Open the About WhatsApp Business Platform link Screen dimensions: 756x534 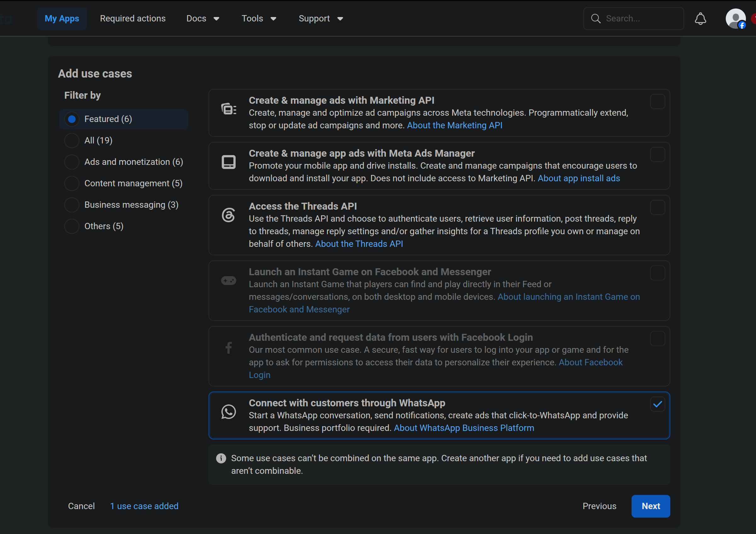pyautogui.click(x=464, y=428)
